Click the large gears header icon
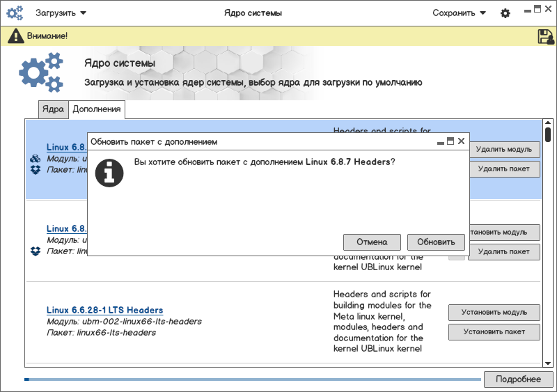Screen dimensions: 557x392 pos(41,72)
